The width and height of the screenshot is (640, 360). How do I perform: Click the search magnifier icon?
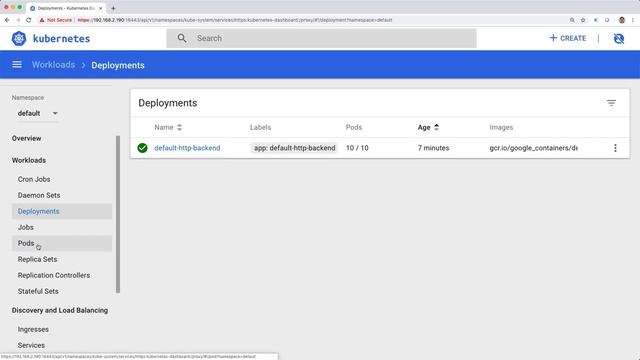click(182, 38)
